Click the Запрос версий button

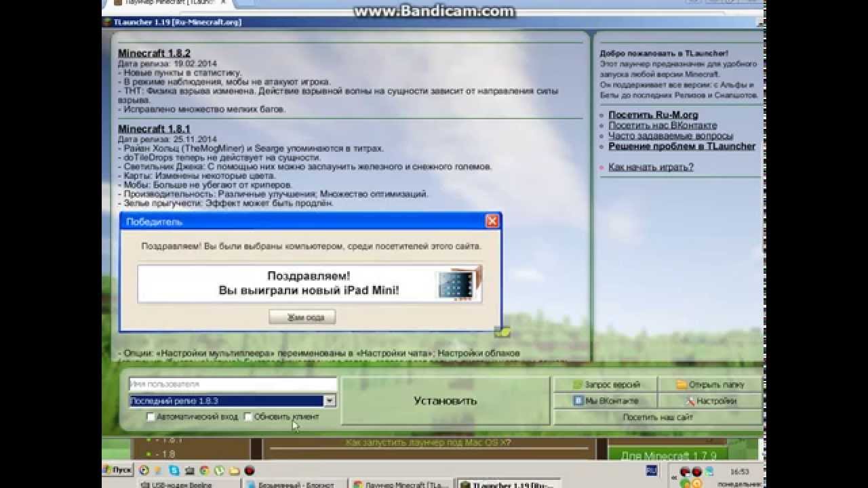click(605, 384)
